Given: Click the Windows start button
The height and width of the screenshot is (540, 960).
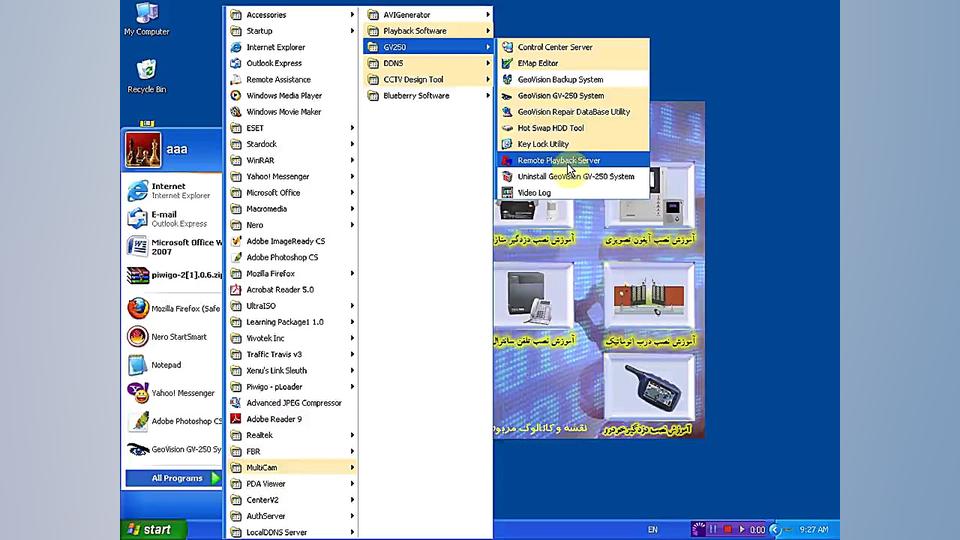Looking at the screenshot, I should click(x=153, y=530).
